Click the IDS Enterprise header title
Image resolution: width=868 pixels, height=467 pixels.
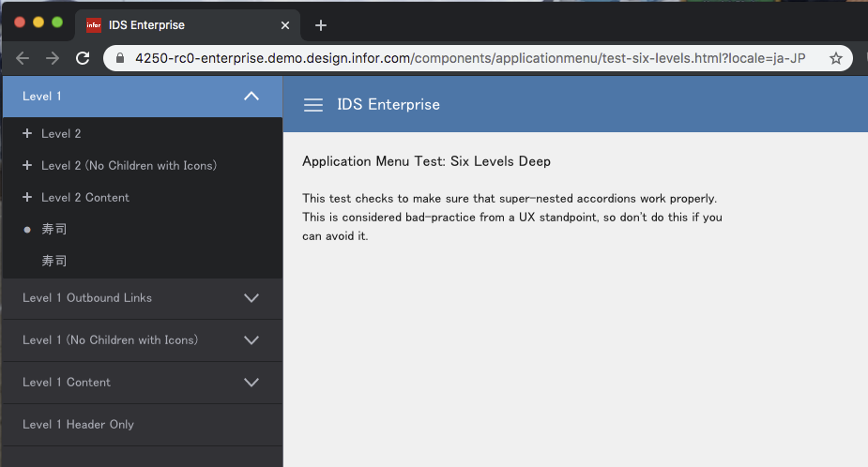point(388,105)
